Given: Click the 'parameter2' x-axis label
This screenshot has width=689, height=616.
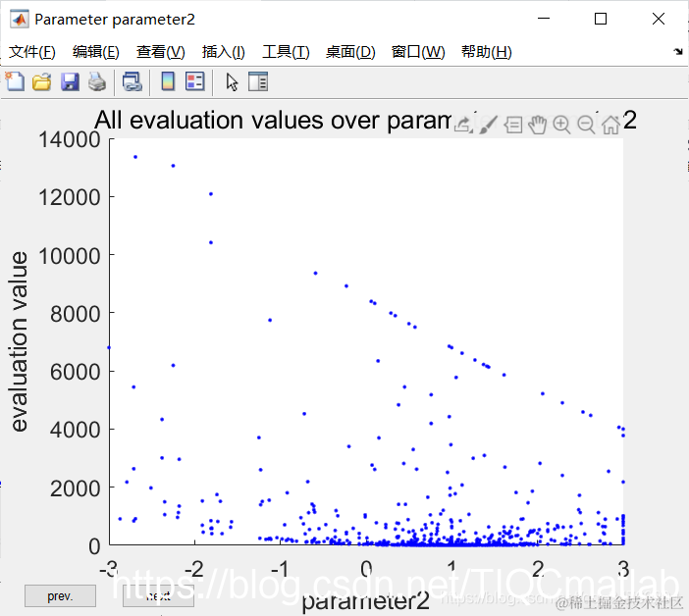Looking at the screenshot, I should (x=365, y=600).
